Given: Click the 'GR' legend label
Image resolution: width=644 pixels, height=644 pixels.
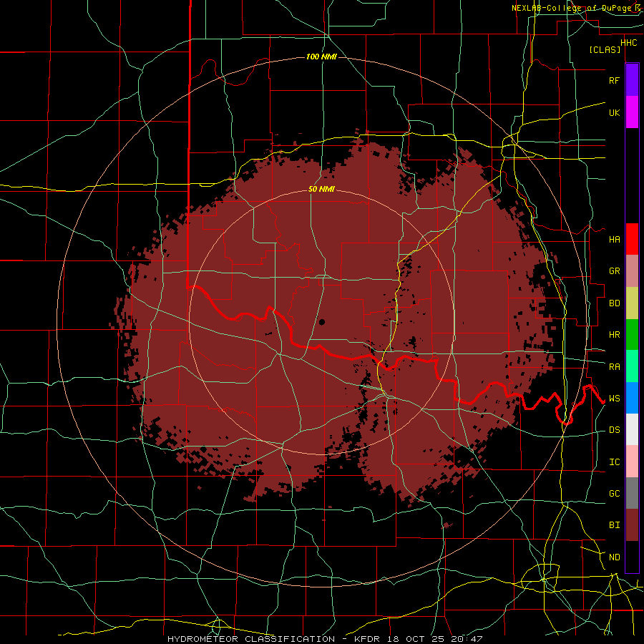Looking at the screenshot, I should click(x=614, y=271).
